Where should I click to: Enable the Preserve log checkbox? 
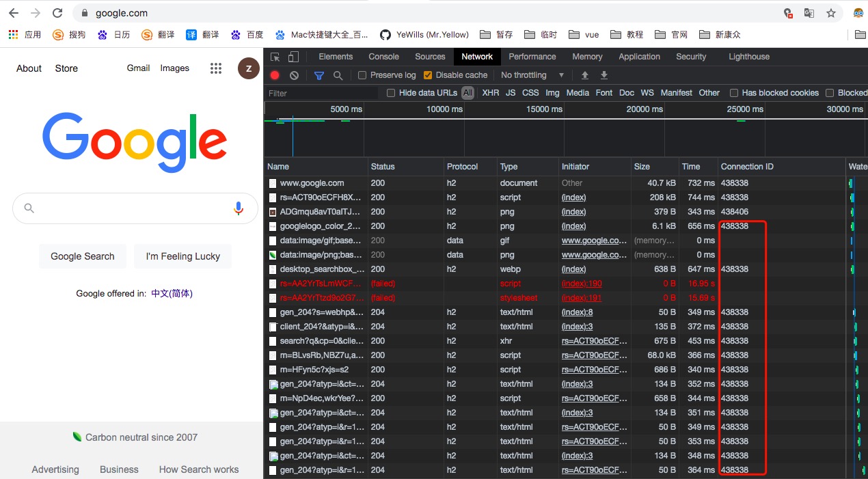point(362,75)
